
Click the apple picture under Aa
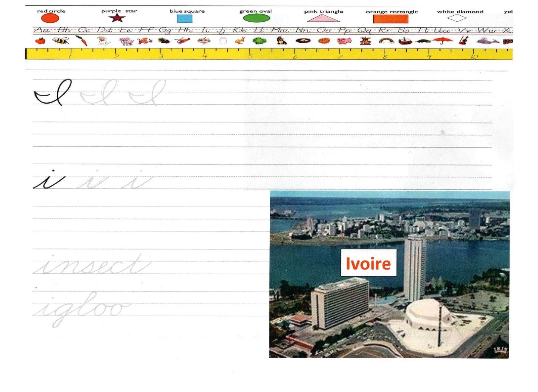click(40, 40)
